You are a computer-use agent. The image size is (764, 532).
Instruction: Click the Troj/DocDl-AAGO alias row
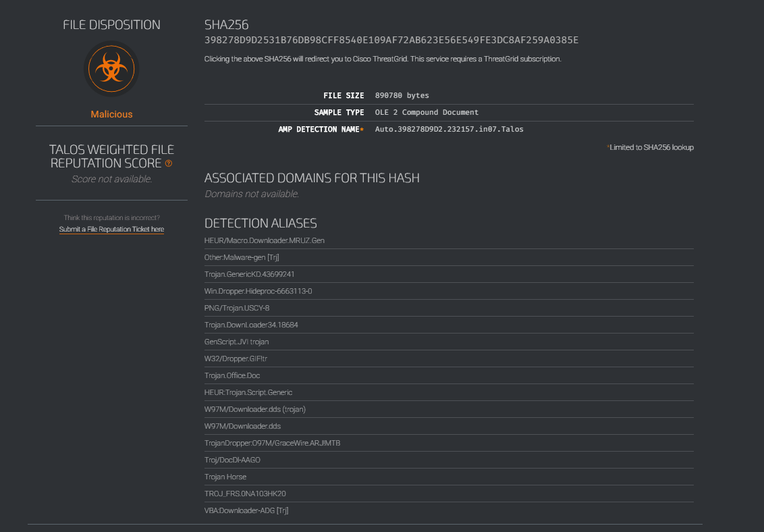tap(449, 460)
